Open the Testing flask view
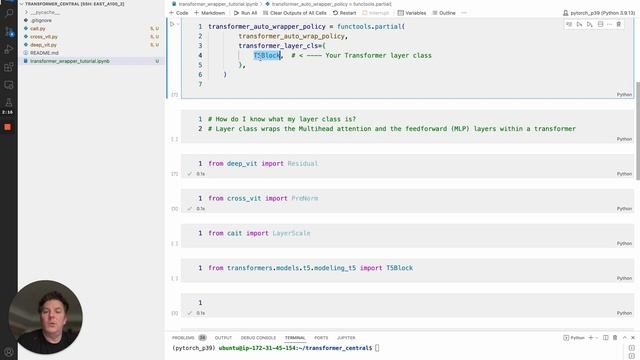Viewport: 640px width, 360px height. (8, 102)
